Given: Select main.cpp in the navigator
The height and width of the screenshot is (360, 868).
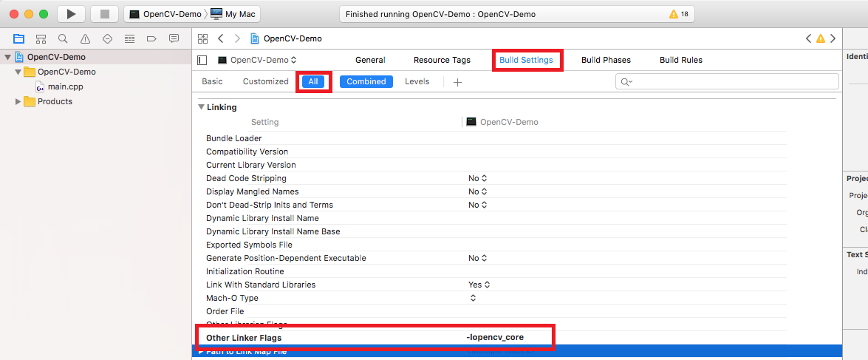Looking at the screenshot, I should [65, 86].
